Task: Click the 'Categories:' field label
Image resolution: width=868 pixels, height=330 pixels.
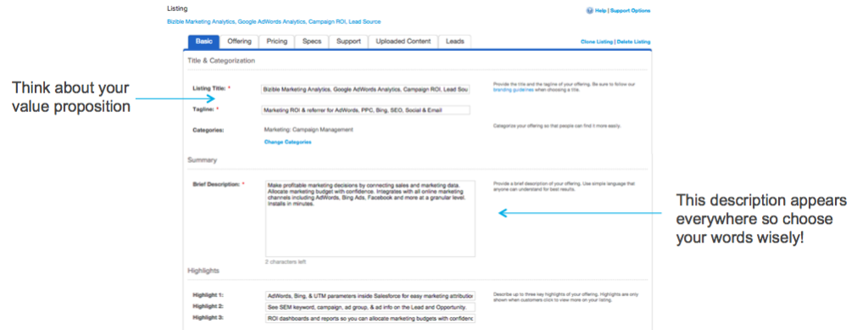Action: 209,130
